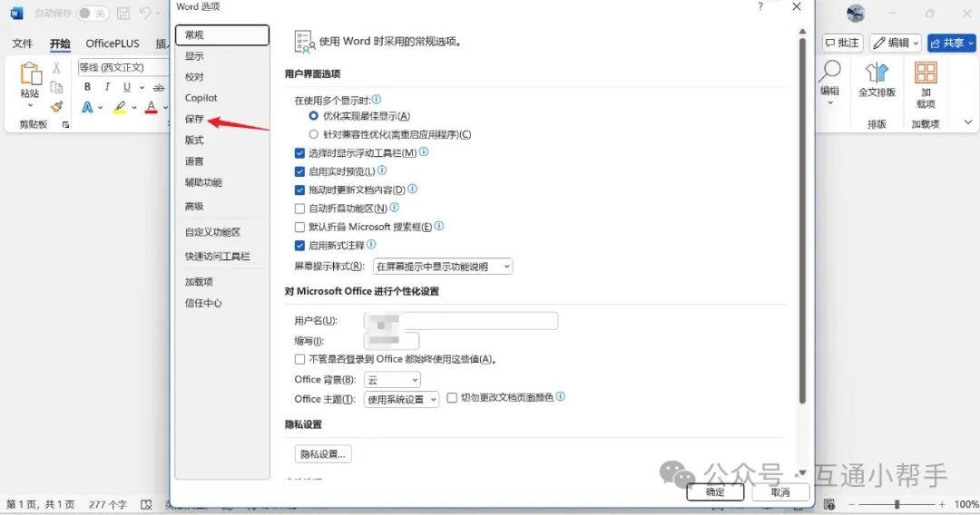Open the 校对 options category
The image size is (980, 515).
194,77
